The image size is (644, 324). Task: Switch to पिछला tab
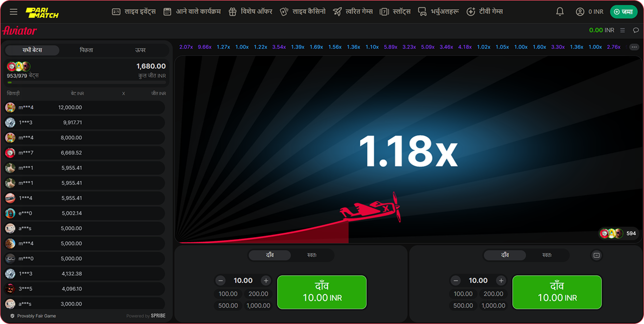point(86,50)
